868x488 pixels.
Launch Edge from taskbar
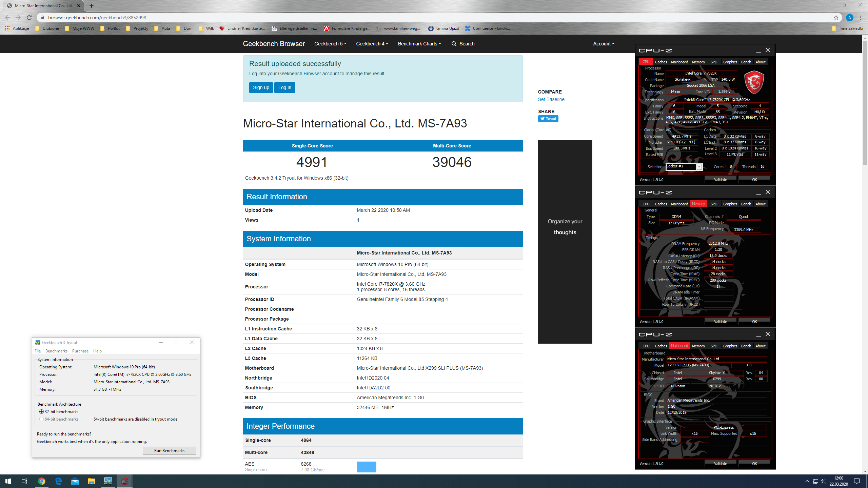(58, 481)
